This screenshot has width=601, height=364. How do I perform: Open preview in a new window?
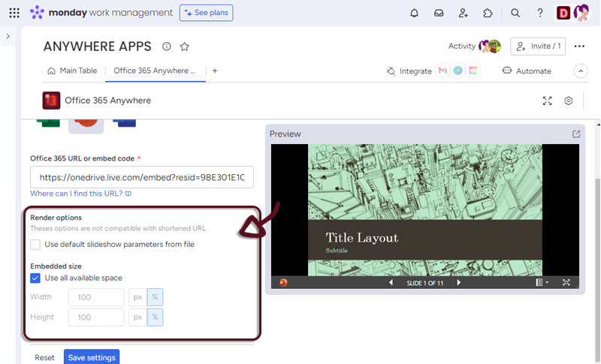click(576, 134)
